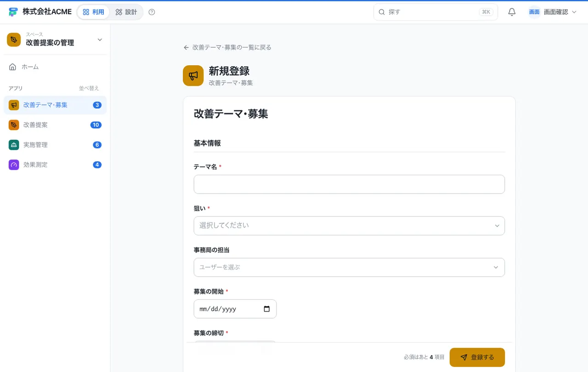Click the 改善提案 pen sidebar icon
Image resolution: width=588 pixels, height=372 pixels.
14,125
